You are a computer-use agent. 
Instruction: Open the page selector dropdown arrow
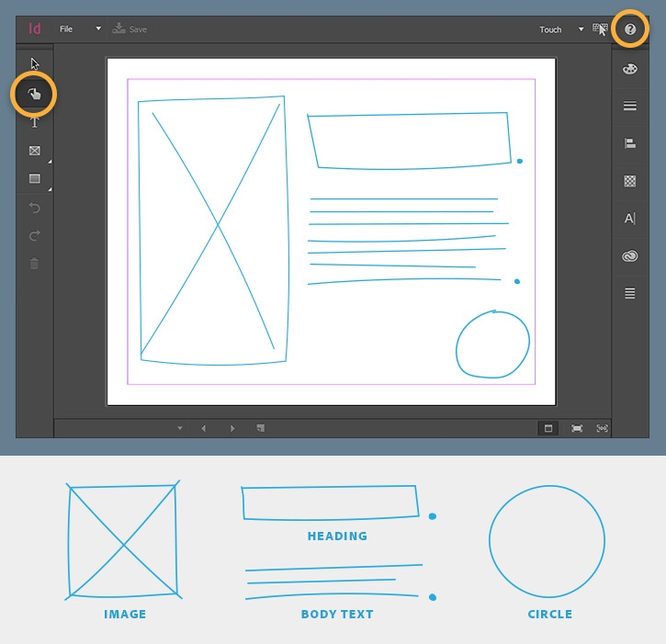point(180,428)
